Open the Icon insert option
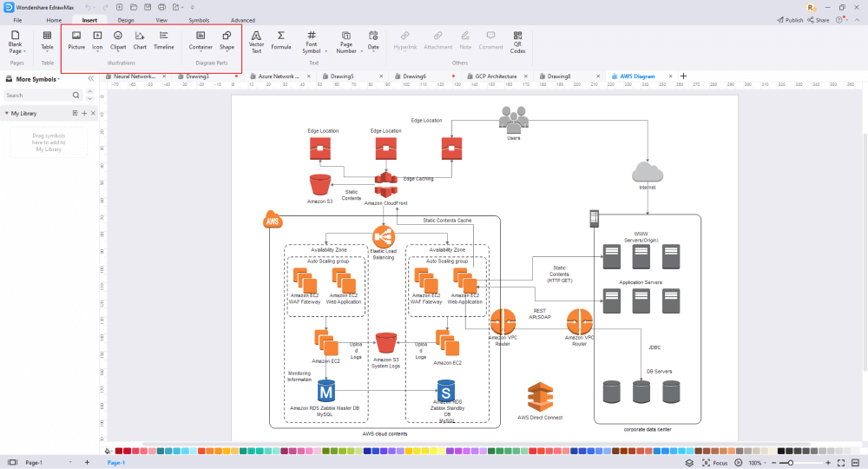Screen dimensions: 868x469 97,41
